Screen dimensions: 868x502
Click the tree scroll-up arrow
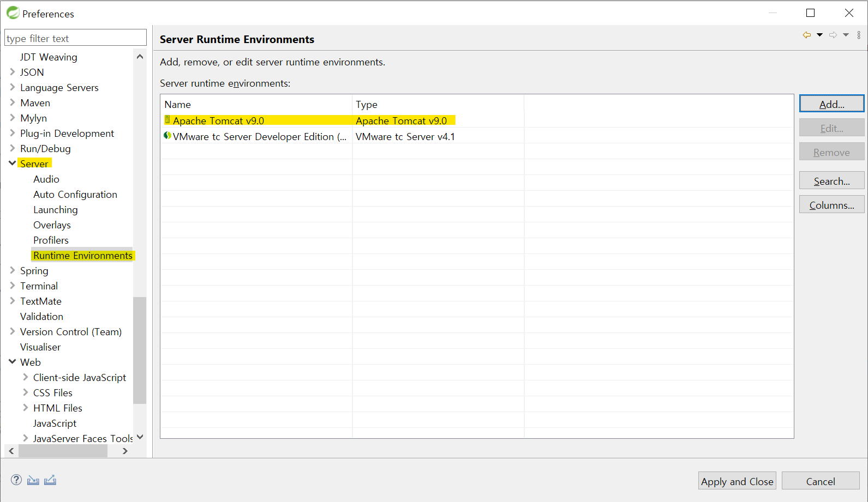(140, 57)
